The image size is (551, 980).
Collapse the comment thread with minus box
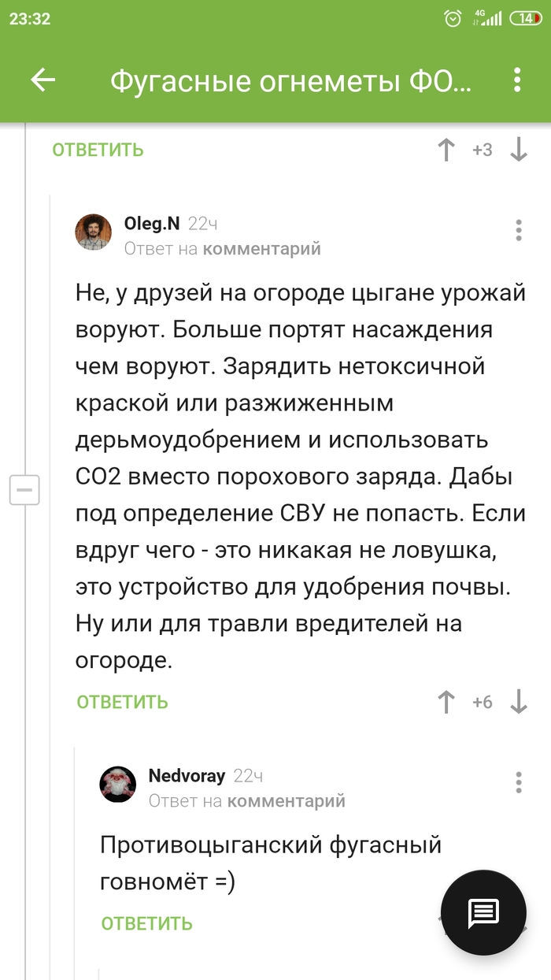(24, 490)
